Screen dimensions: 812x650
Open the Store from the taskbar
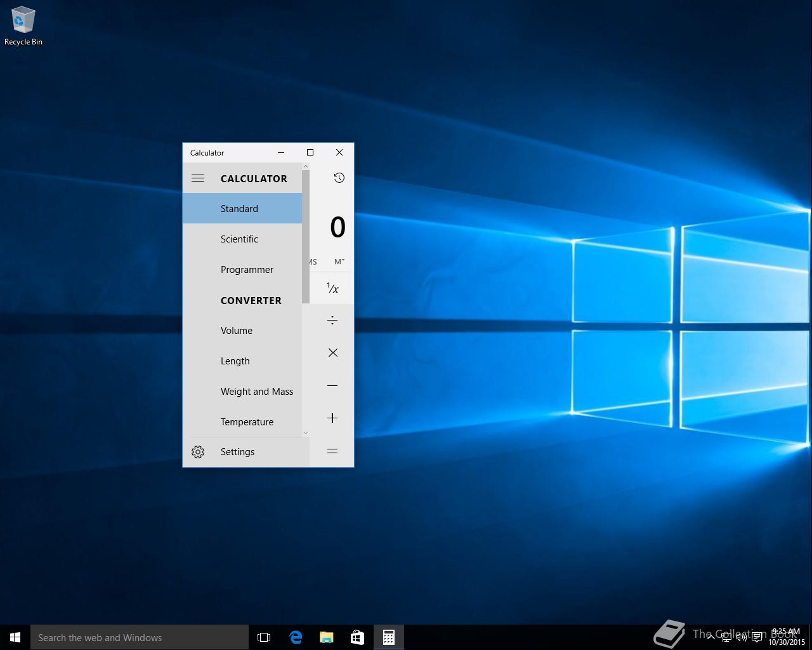click(x=357, y=637)
